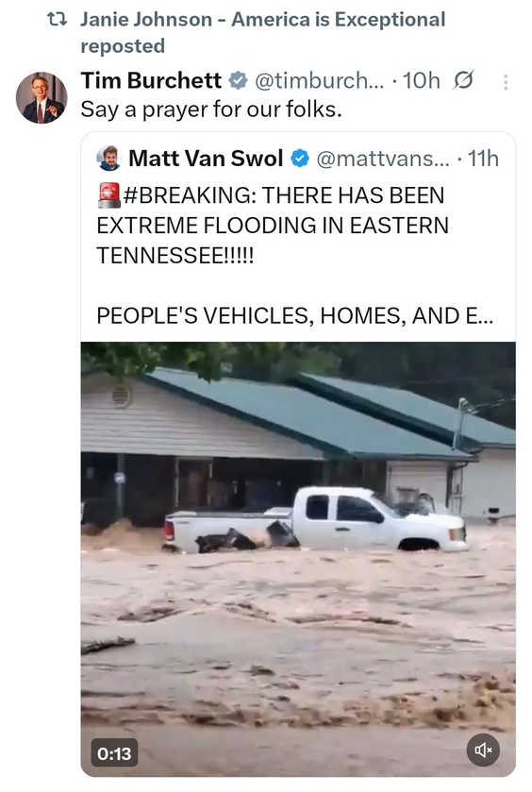Viewport: 532px width, 792px height.
Task: Click the 10h post timestamp
Action: coord(421,81)
